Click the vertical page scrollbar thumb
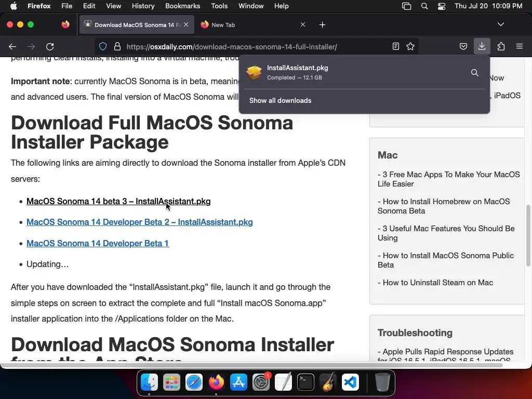 pyautogui.click(x=528, y=235)
